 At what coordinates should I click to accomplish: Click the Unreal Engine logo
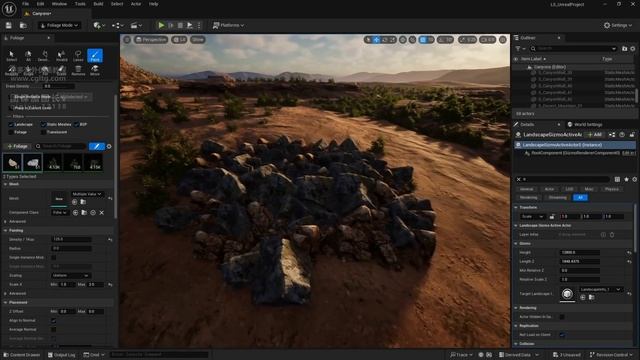tap(9, 8)
